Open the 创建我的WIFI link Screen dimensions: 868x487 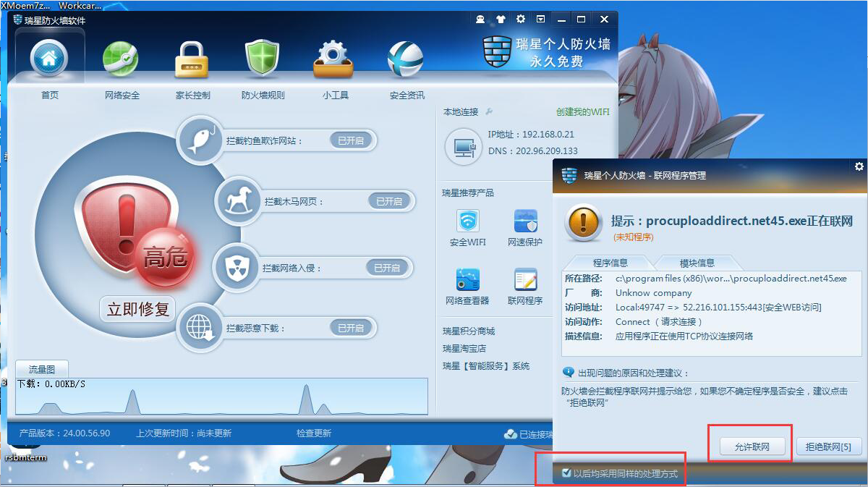(583, 112)
